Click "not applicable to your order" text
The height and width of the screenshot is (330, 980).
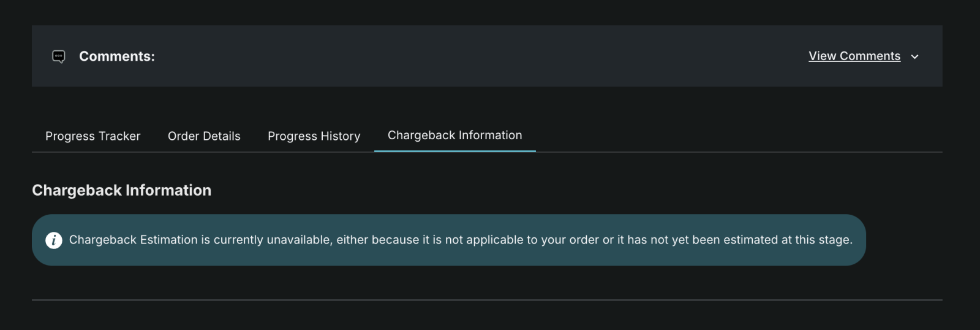point(522,240)
